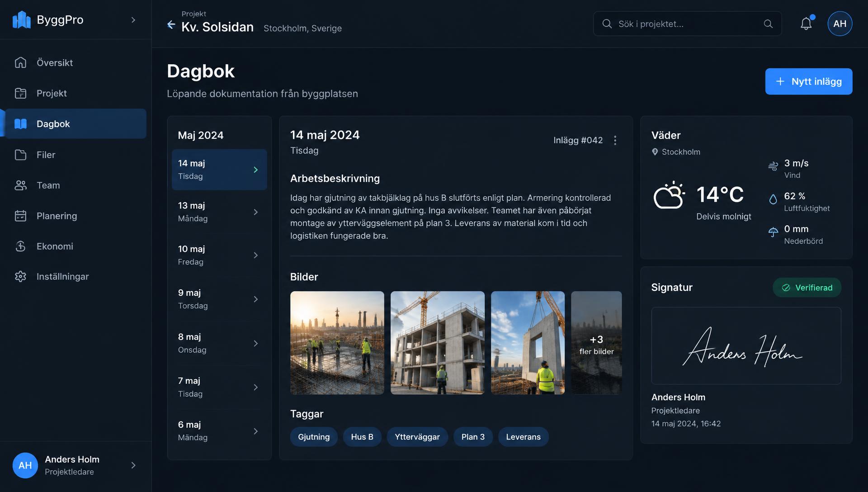
Task: Click the humidity droplet icon
Action: (773, 199)
